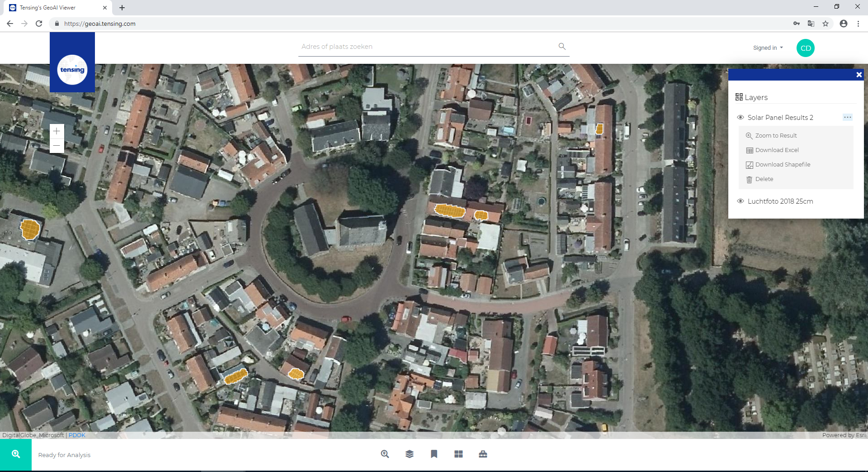Click the browser address bar URL
The height and width of the screenshot is (472, 868).
[x=99, y=24]
